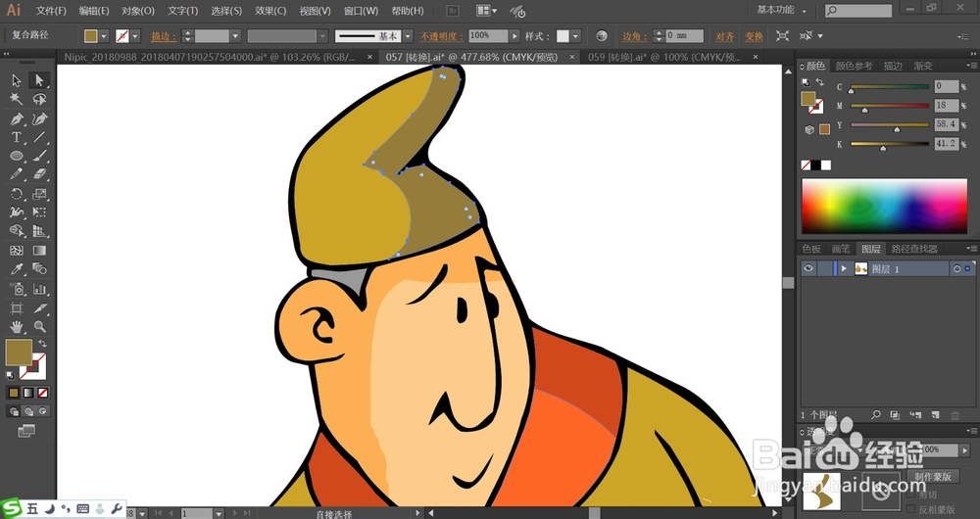Switch to 059 [转换].ai document tab
This screenshot has height=519, width=980.
coord(664,57)
